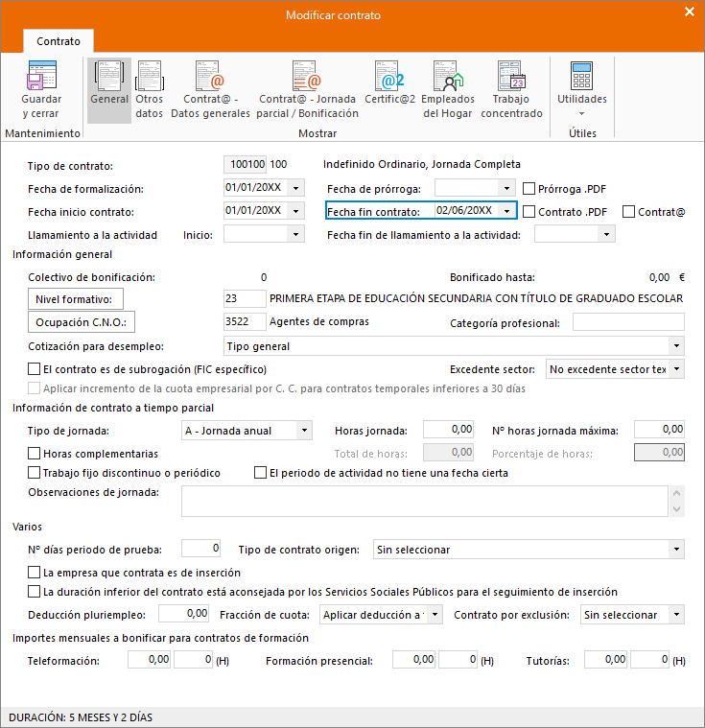Check duración inferior aconsejada por Servicios Sociales
The width and height of the screenshot is (705, 728).
(x=34, y=592)
